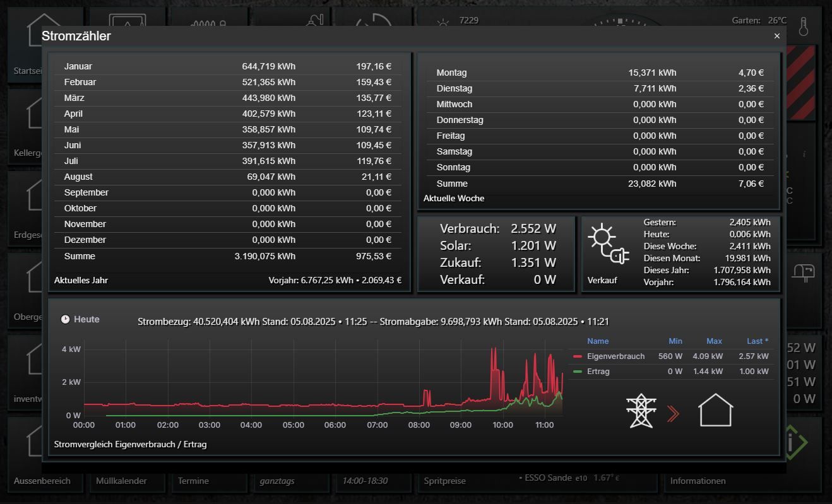The width and height of the screenshot is (832, 504).
Task: Click the sun icon beside 7229 in the background
Action: pos(443,24)
